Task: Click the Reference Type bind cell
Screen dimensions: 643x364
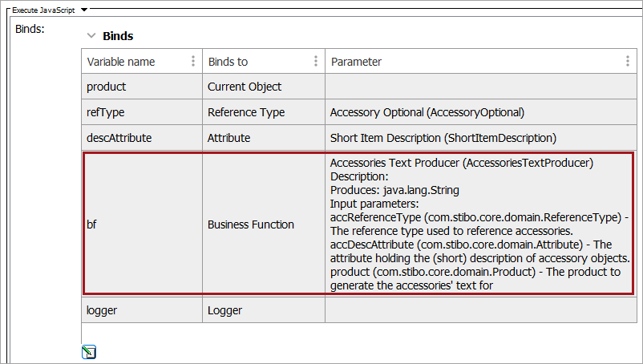Action: [246, 112]
